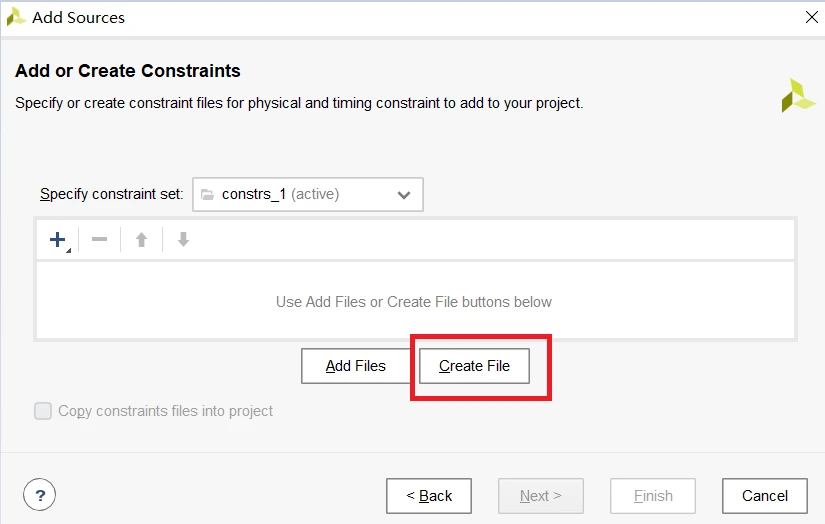825x524 pixels.
Task: Click the move down arrow icon
Action: coord(183,240)
